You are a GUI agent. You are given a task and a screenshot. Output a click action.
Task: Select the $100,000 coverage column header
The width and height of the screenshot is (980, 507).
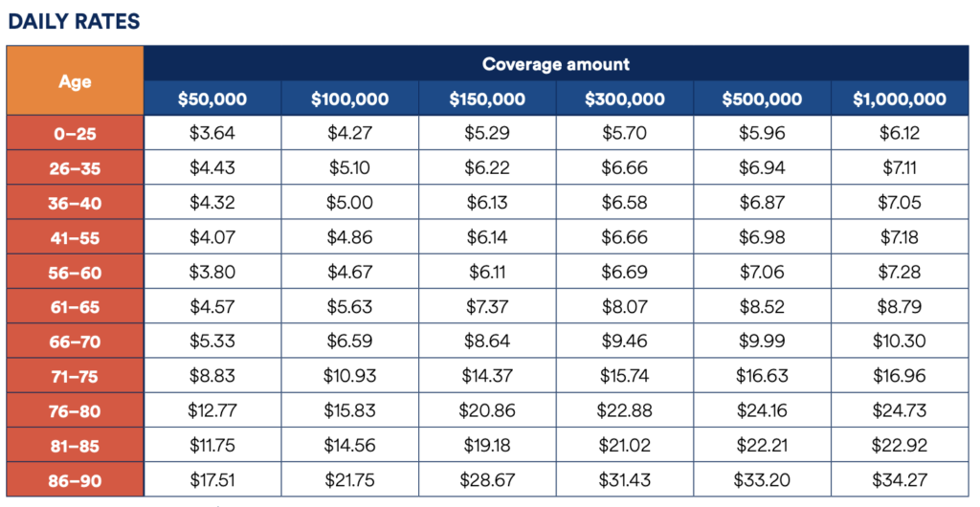350,99
